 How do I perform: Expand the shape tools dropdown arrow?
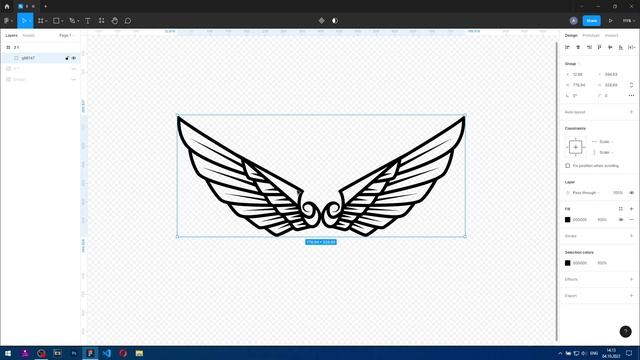coord(62,21)
